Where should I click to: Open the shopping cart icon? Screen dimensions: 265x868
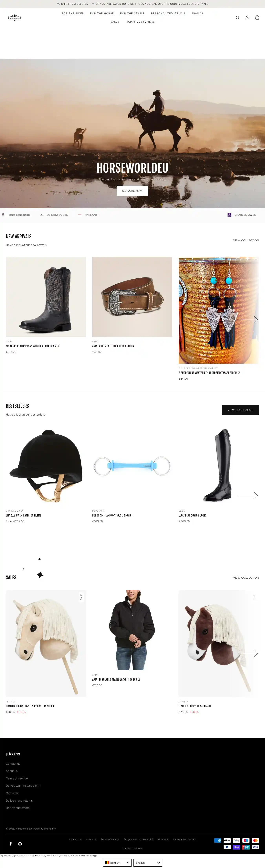[x=257, y=17]
